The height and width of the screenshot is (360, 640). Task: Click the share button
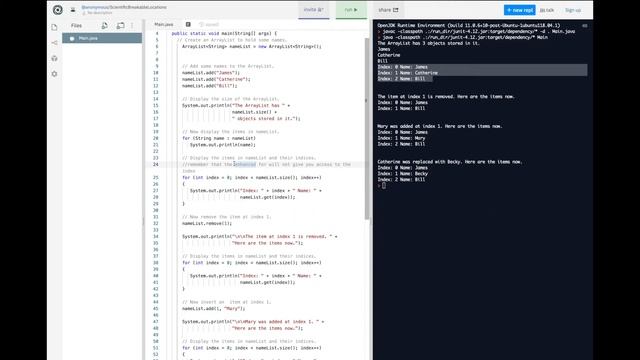click(388, 10)
